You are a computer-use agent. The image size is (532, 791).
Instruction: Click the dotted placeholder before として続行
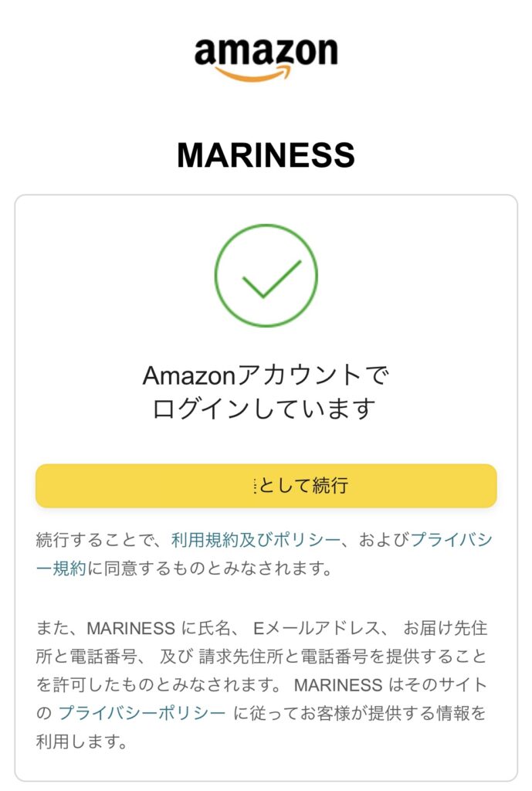click(x=255, y=486)
